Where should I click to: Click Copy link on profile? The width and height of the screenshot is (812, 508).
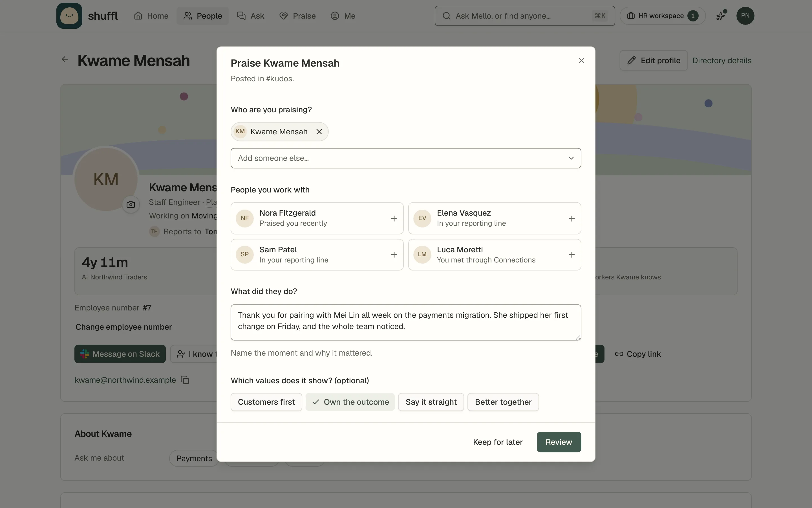637,354
